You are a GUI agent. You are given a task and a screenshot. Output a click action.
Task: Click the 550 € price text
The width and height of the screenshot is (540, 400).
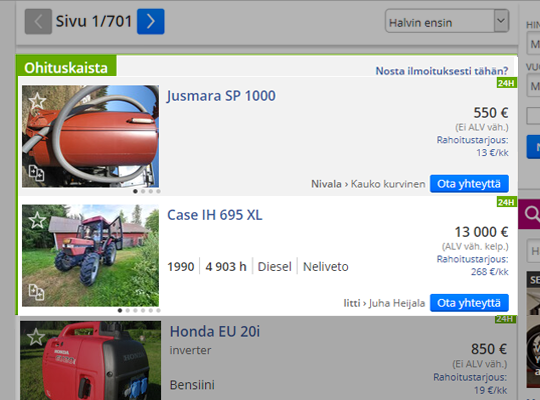tap(491, 113)
